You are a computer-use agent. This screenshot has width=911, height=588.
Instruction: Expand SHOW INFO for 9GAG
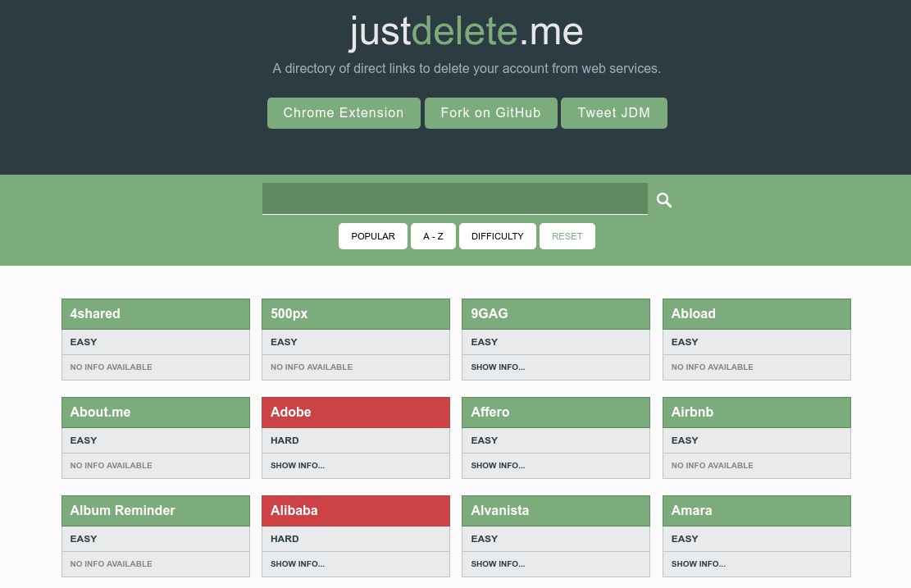498,367
